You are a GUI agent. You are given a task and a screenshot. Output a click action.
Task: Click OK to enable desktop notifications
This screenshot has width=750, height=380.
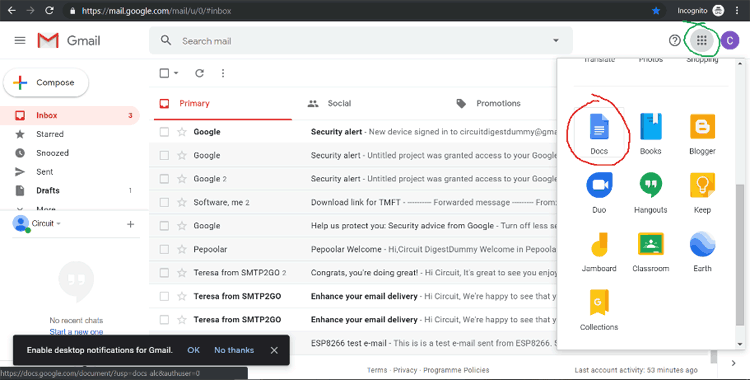193,350
